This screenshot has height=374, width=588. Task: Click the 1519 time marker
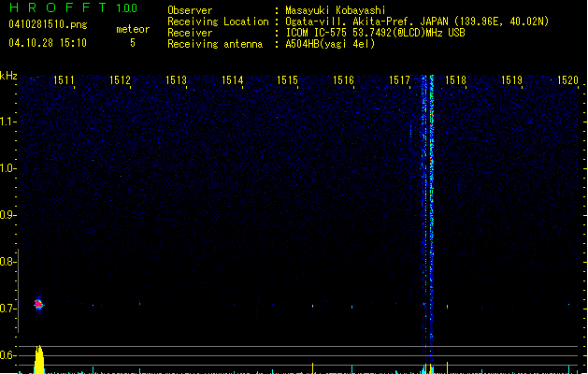tap(511, 80)
